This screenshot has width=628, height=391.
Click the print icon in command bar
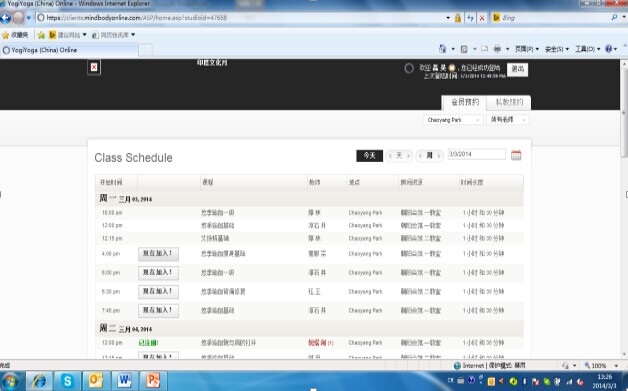[497, 49]
